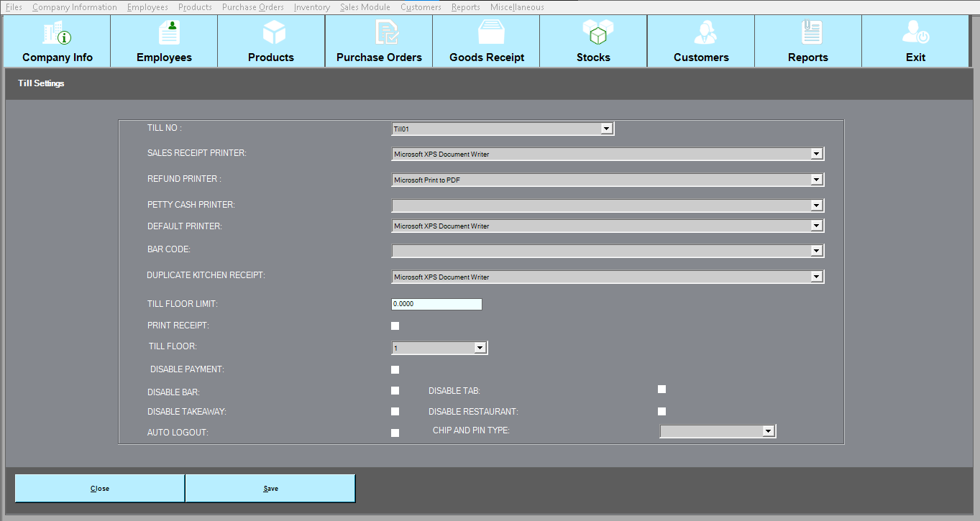The width and height of the screenshot is (980, 521).
Task: Open the Sales Module menu
Action: [365, 7]
